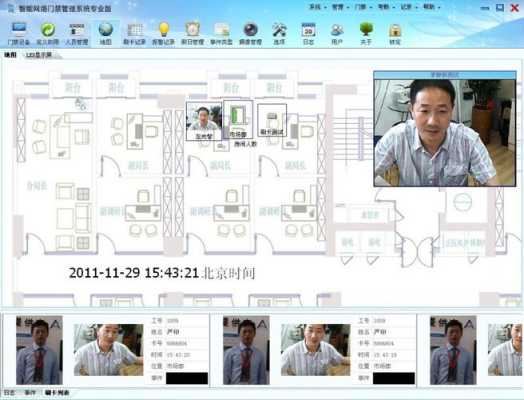Click the 2011-11-29 15:43:21 clock text

tap(134, 273)
